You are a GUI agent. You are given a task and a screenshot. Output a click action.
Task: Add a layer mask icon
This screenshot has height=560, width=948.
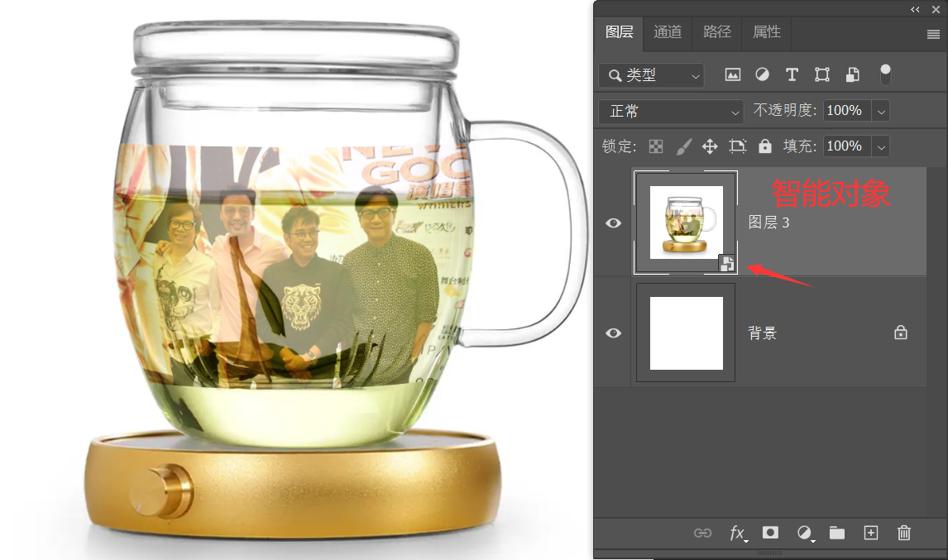[770, 532]
